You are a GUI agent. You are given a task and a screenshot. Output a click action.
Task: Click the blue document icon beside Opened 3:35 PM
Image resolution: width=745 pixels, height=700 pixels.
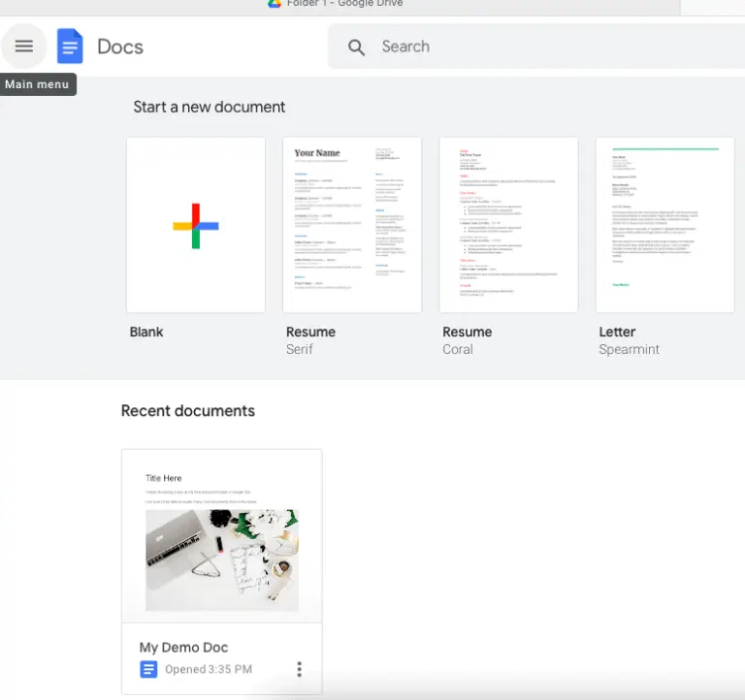click(148, 669)
